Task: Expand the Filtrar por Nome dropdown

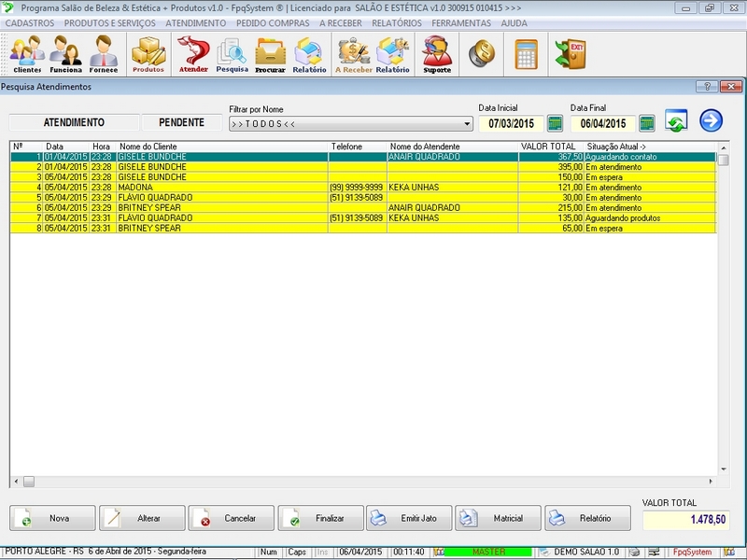Action: pos(467,124)
